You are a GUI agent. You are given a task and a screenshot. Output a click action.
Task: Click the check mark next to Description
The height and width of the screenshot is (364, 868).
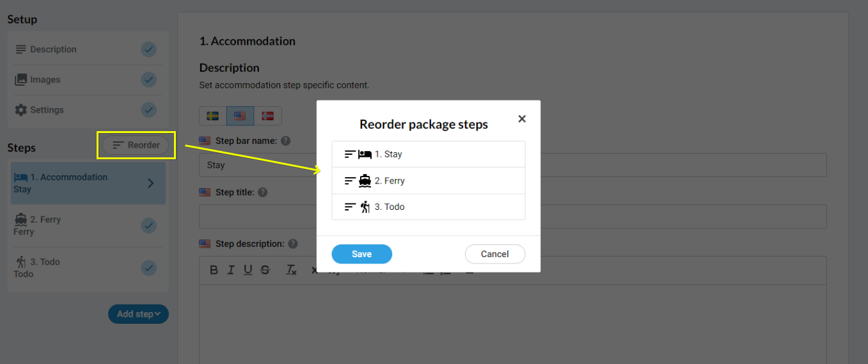coord(148,49)
